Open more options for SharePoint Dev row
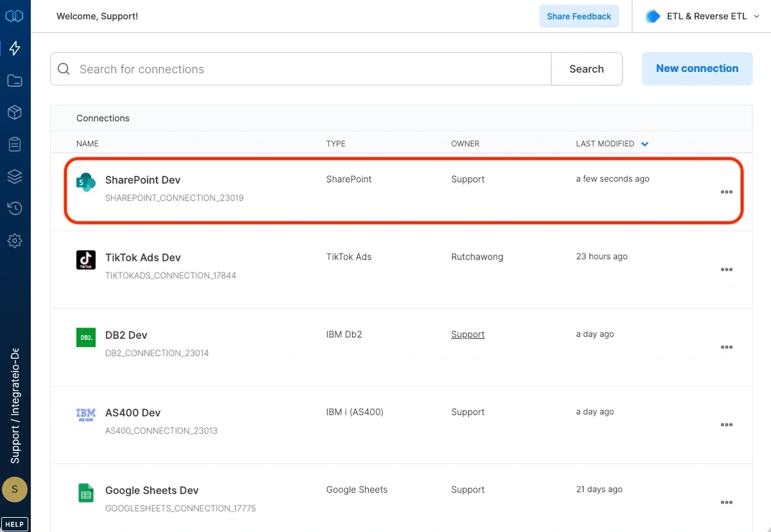The image size is (771, 532). point(727,192)
